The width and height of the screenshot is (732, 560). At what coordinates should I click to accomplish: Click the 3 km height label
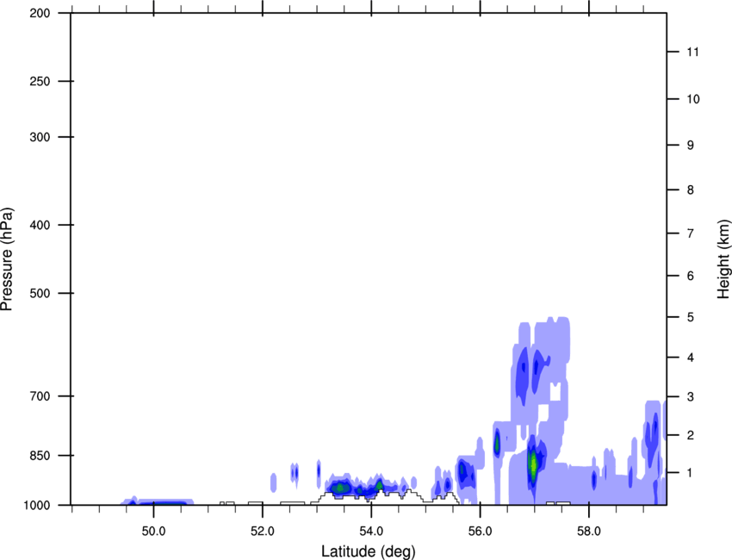point(691,397)
